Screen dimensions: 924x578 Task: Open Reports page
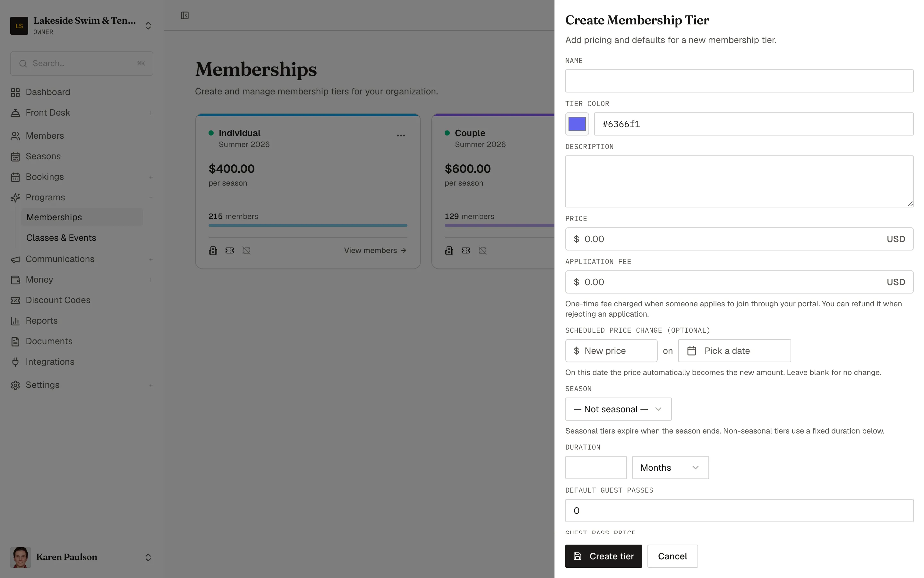tap(42, 321)
